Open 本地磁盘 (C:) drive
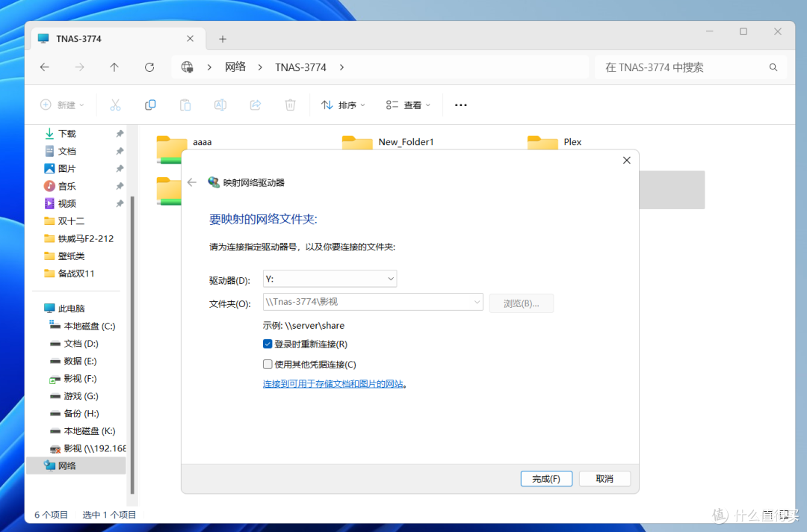The width and height of the screenshot is (807, 532). tap(89, 327)
